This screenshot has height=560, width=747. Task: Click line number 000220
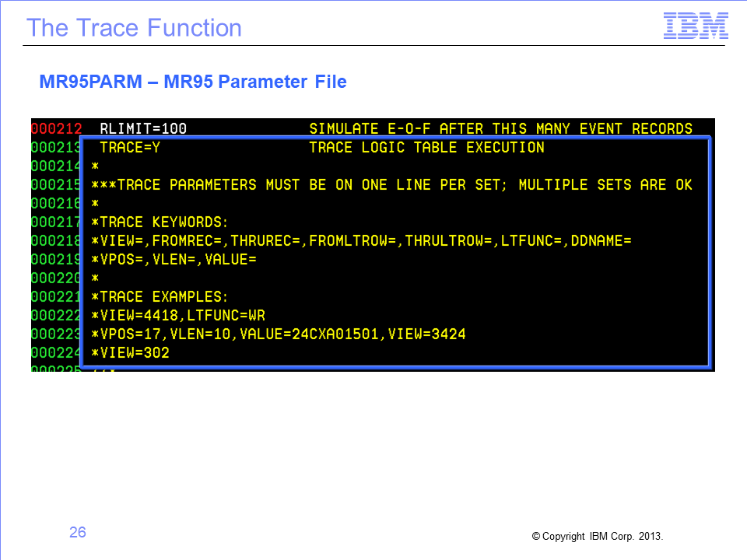click(x=56, y=278)
